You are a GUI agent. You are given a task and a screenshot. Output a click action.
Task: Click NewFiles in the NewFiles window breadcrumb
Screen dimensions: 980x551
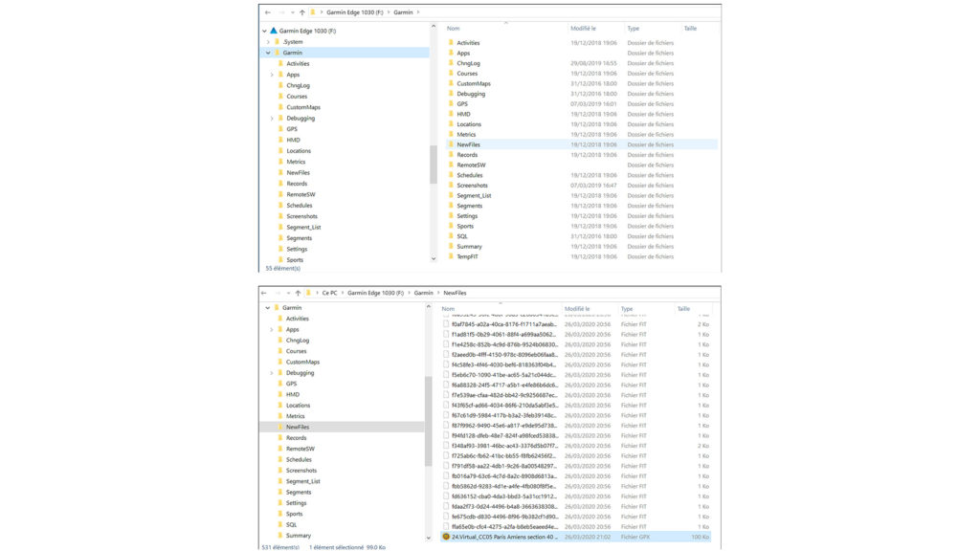click(x=455, y=293)
